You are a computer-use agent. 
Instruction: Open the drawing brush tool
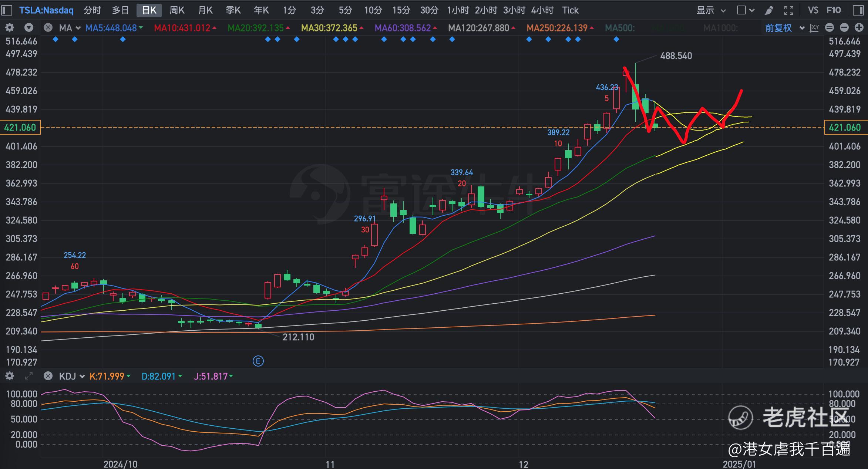769,10
